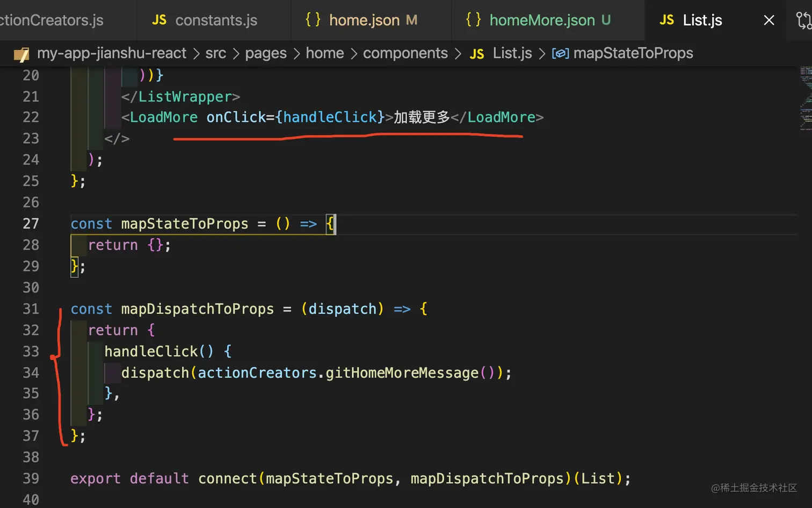Click the 'export' keyword on line 39

pos(96,478)
